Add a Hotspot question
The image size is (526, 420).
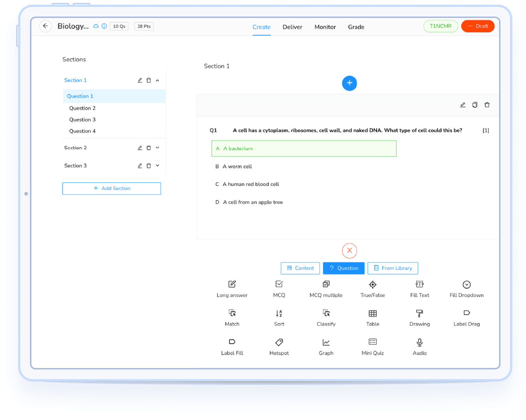pos(279,347)
